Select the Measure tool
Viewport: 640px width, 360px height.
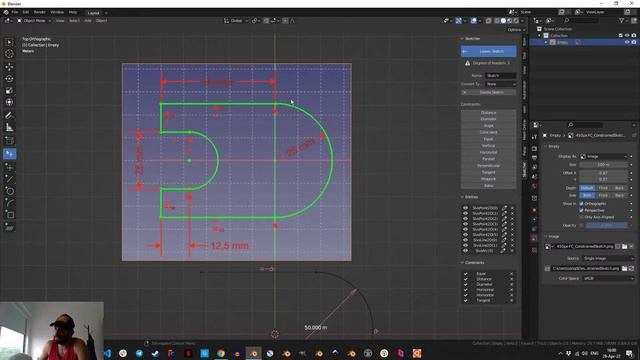coord(9,128)
